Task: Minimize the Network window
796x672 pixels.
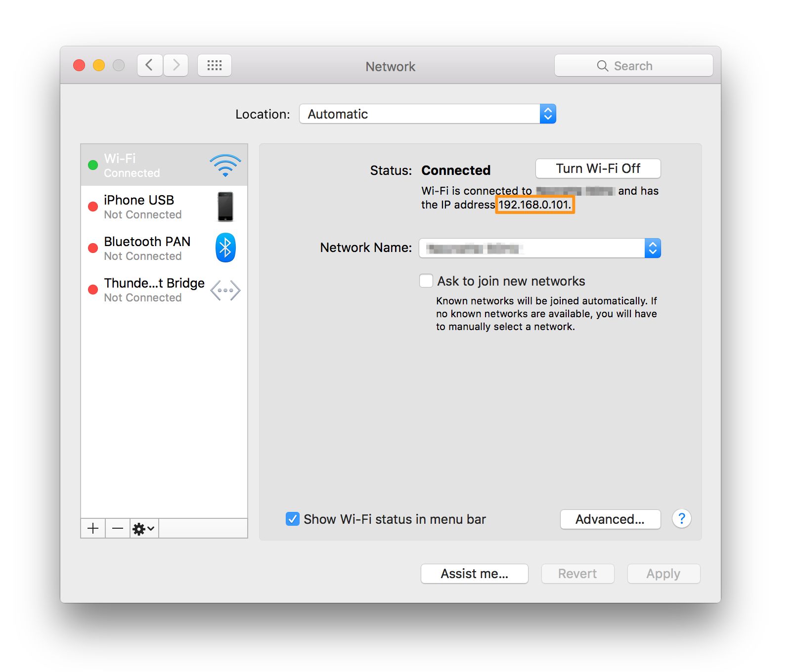Action: pyautogui.click(x=99, y=65)
